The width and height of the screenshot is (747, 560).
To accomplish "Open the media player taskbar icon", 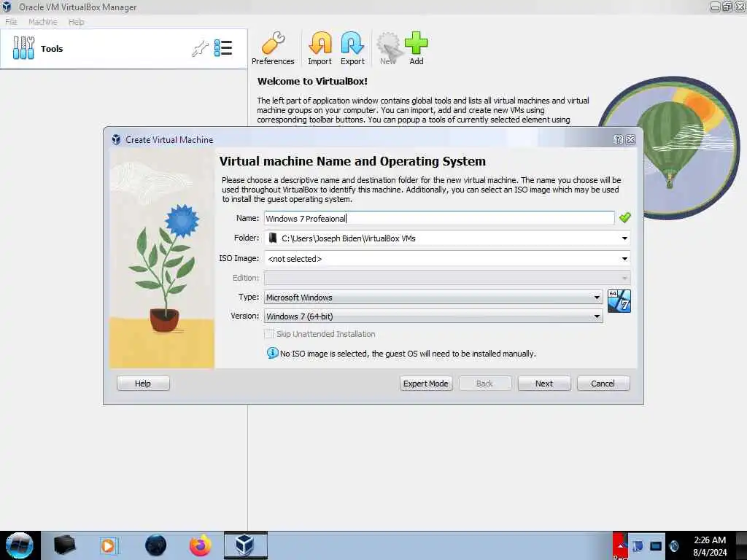I will [x=109, y=545].
